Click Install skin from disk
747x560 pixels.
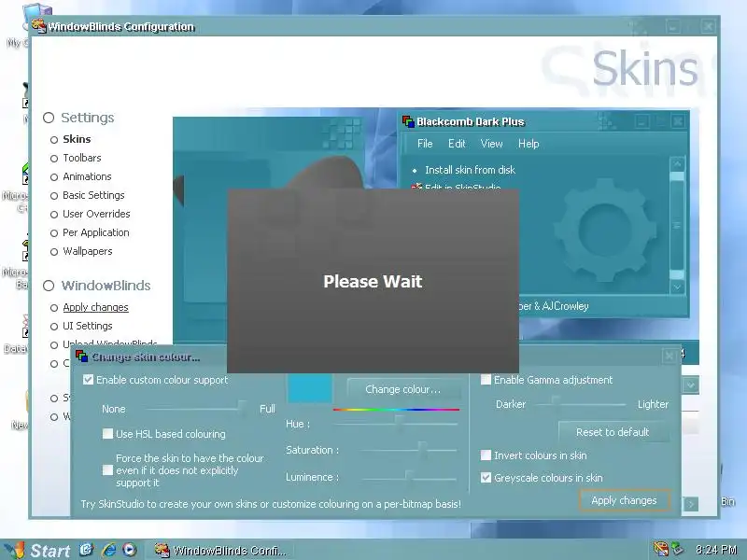click(470, 170)
